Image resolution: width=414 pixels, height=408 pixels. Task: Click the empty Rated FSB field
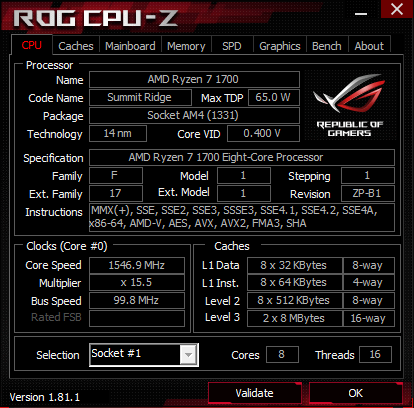pyautogui.click(x=137, y=318)
